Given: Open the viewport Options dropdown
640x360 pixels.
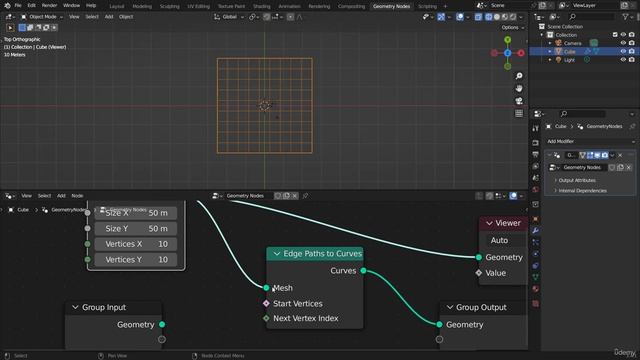Looking at the screenshot, I should (x=513, y=27).
